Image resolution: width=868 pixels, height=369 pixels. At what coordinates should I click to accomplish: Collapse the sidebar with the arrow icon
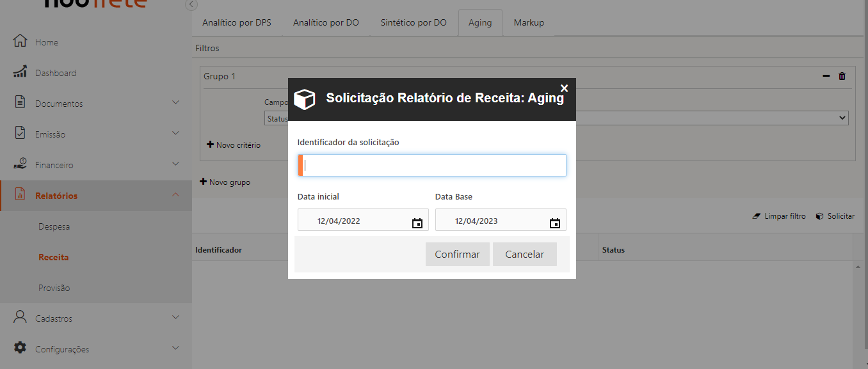point(191,4)
